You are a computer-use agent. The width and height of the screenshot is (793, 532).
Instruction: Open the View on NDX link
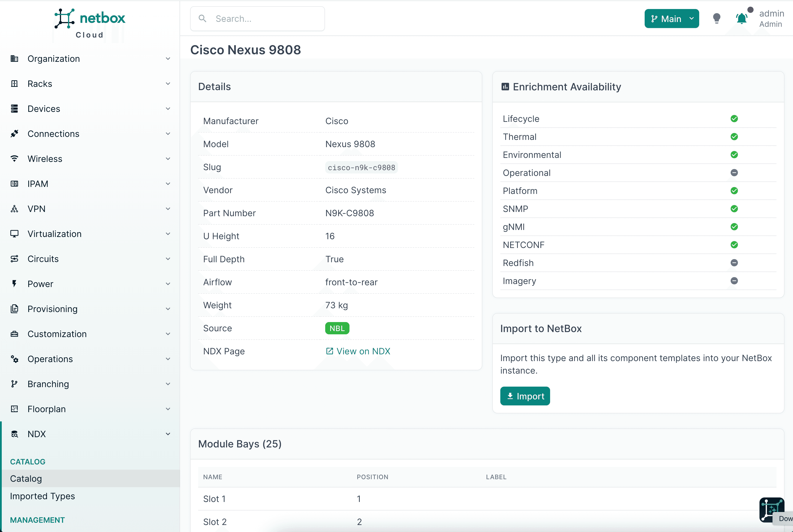(358, 351)
